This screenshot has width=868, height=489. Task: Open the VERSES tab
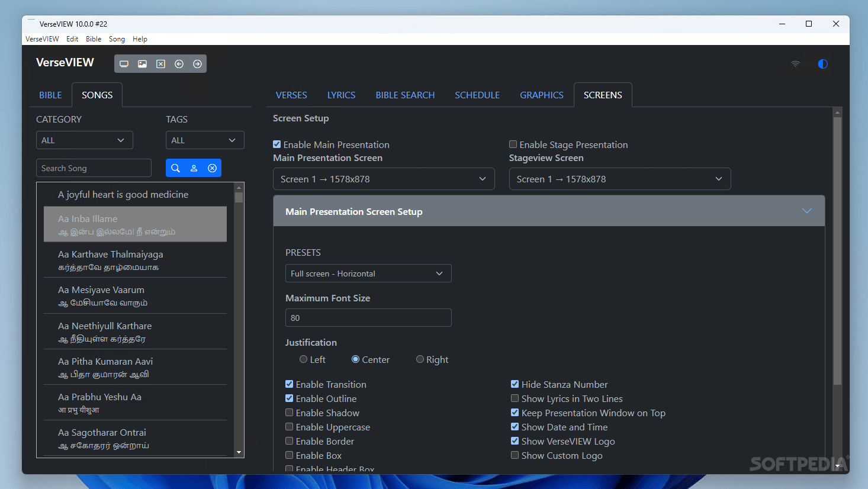(291, 95)
